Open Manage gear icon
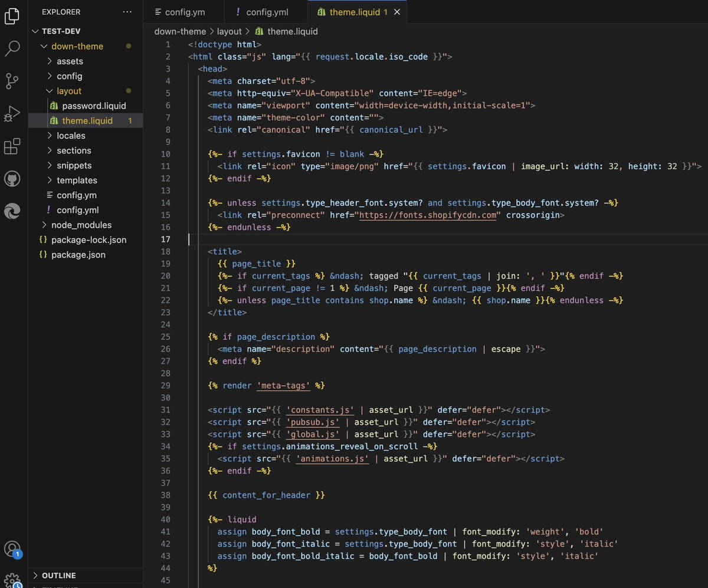This screenshot has height=588, width=708. [x=12, y=580]
